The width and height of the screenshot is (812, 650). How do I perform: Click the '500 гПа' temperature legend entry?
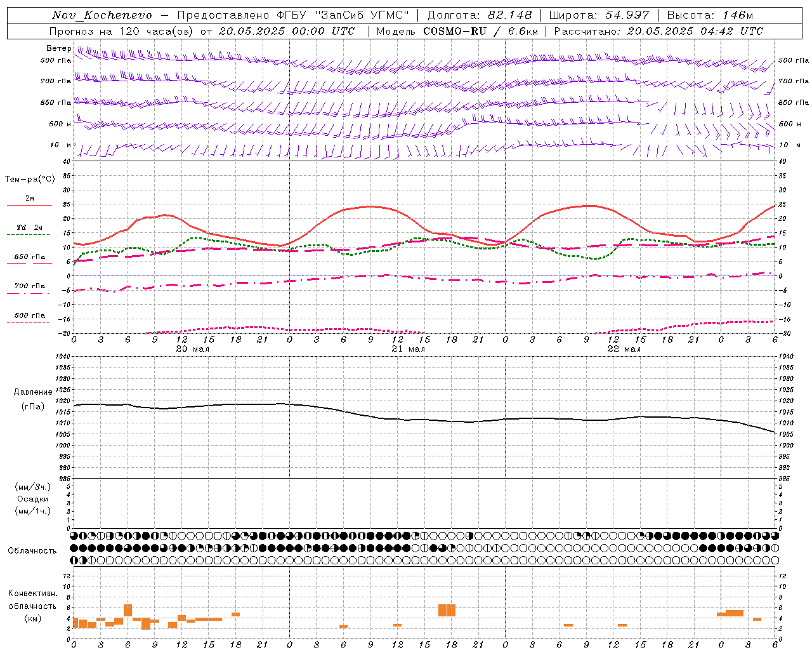(30, 315)
